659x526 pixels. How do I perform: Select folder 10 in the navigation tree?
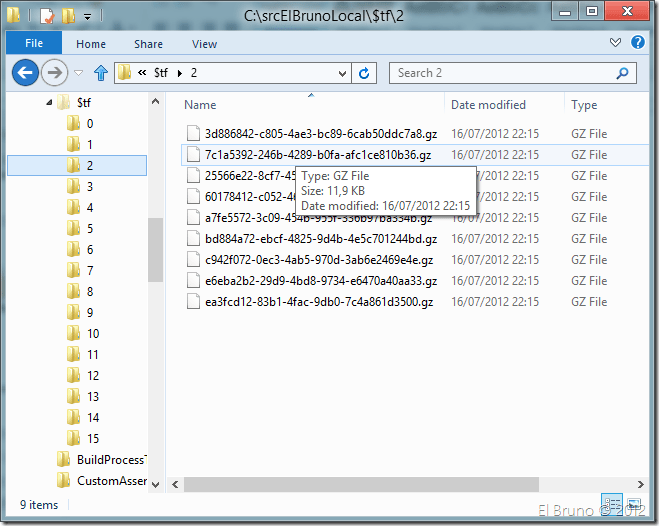pyautogui.click(x=92, y=333)
